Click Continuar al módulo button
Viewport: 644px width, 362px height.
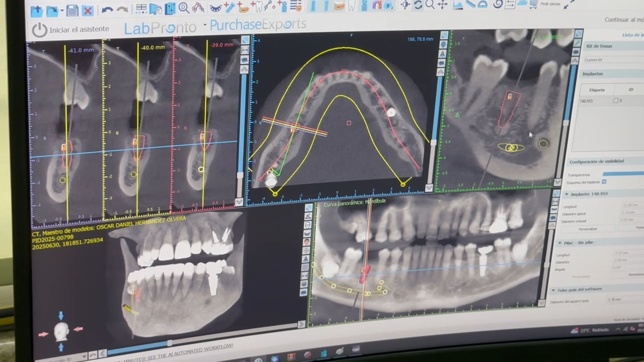tap(624, 20)
